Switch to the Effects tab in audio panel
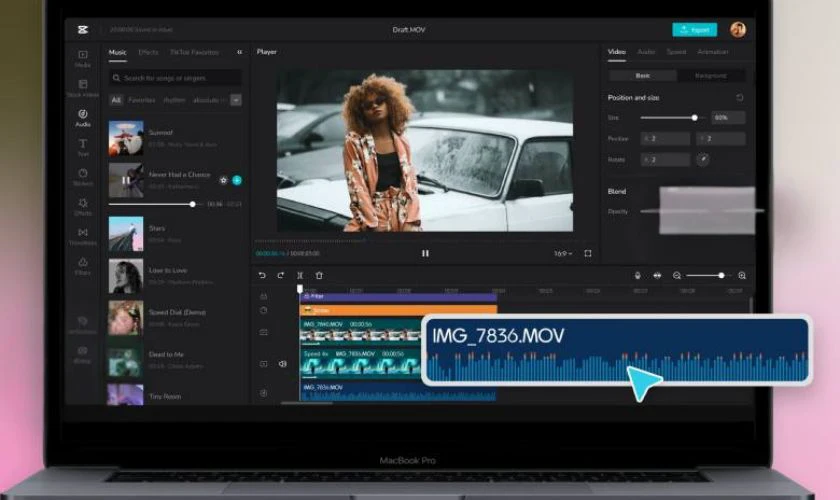The width and height of the screenshot is (840, 500). click(148, 53)
